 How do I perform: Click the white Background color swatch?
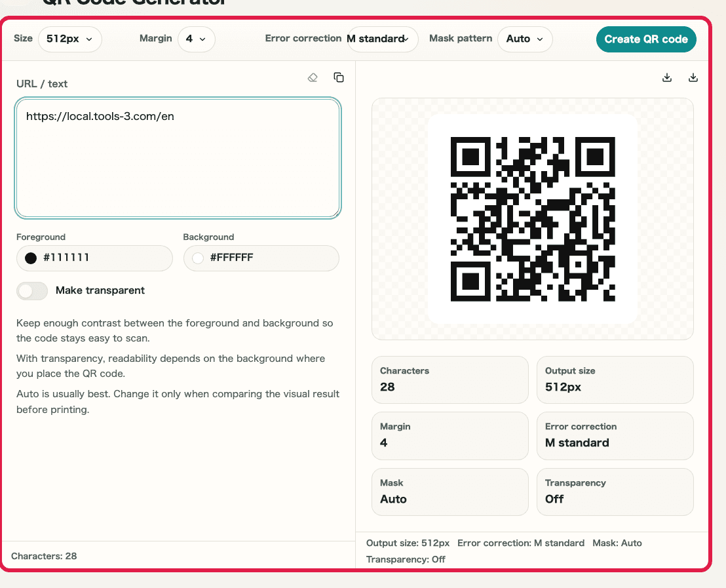tap(198, 258)
